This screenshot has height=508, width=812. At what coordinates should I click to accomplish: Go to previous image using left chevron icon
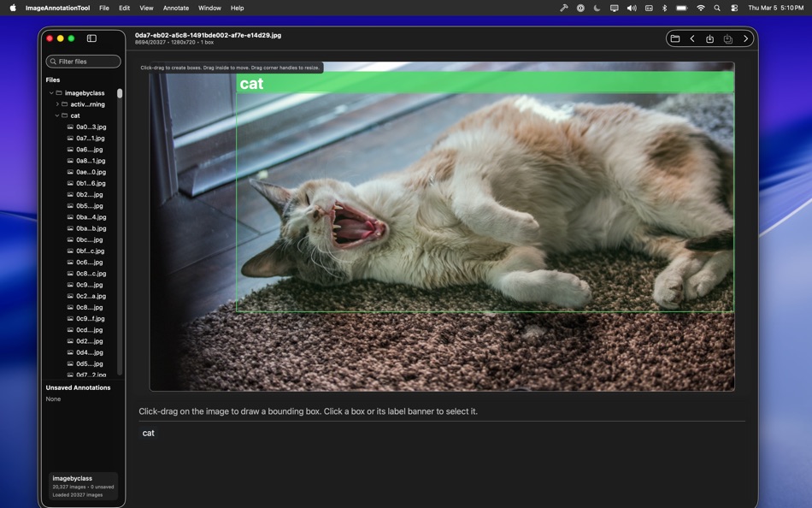click(692, 38)
